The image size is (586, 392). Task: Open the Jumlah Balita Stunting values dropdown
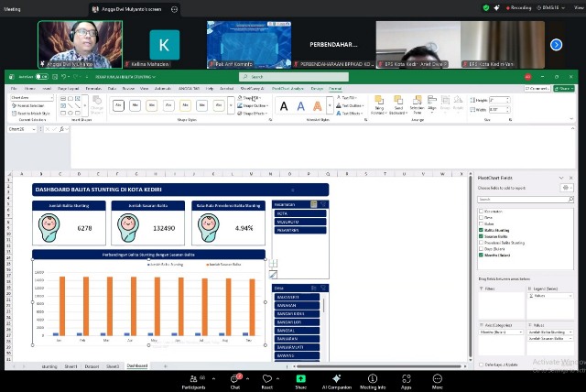pos(570,330)
